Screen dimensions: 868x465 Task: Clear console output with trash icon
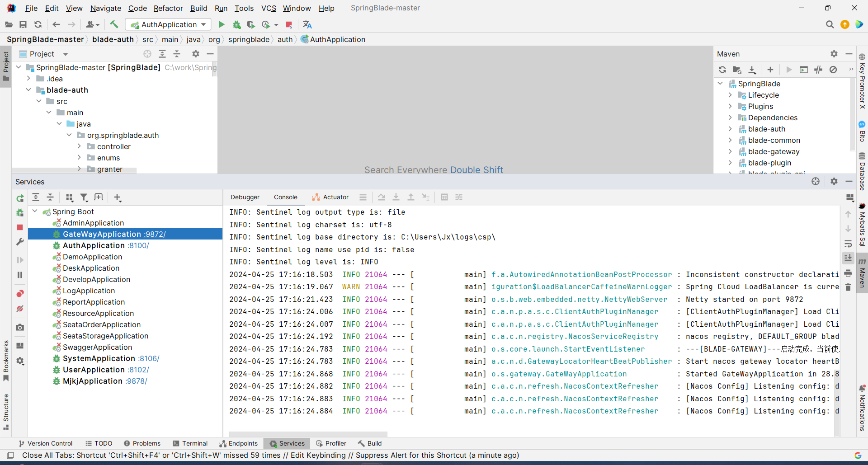coord(848,287)
